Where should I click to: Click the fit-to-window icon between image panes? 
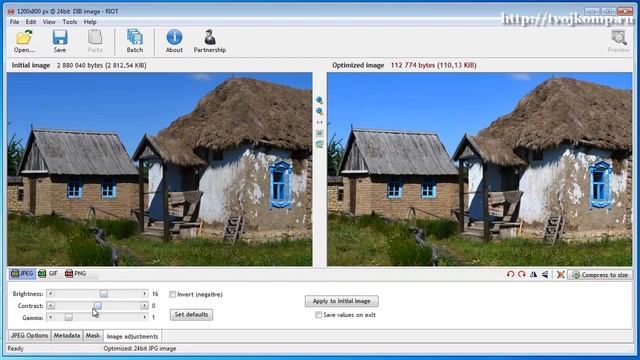(x=319, y=133)
